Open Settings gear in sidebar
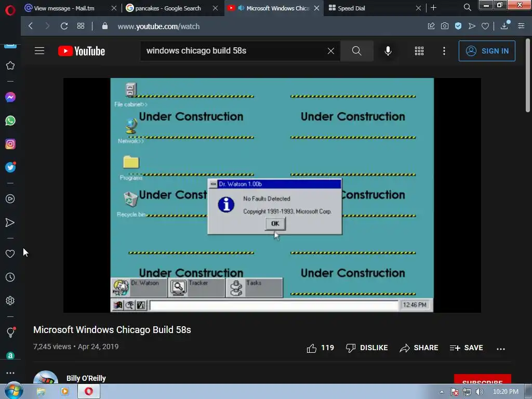 point(10,301)
